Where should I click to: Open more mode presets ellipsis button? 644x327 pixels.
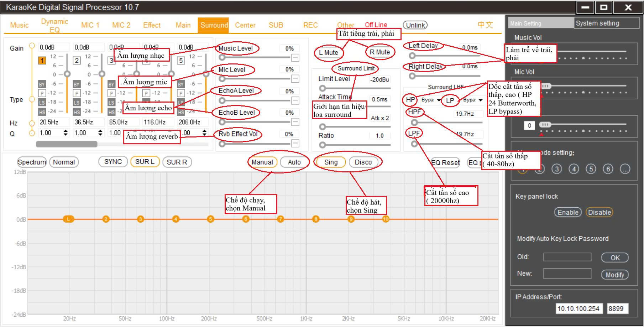coord(625,169)
